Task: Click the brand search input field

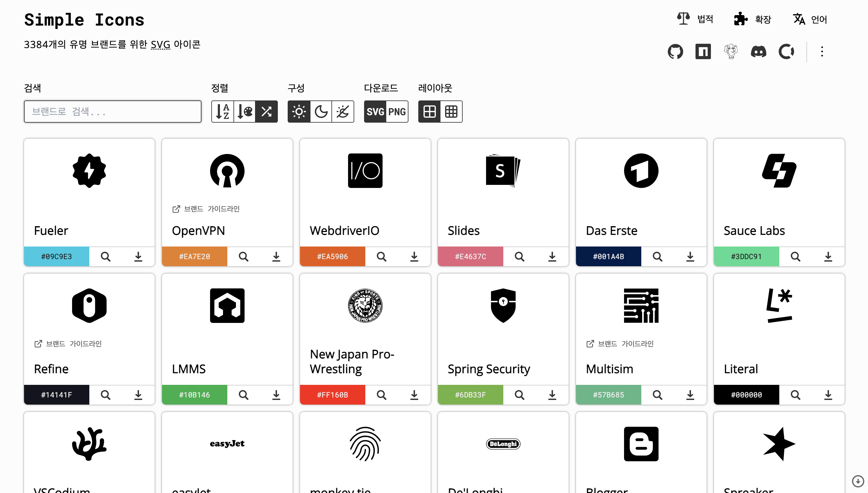Action: coord(113,112)
